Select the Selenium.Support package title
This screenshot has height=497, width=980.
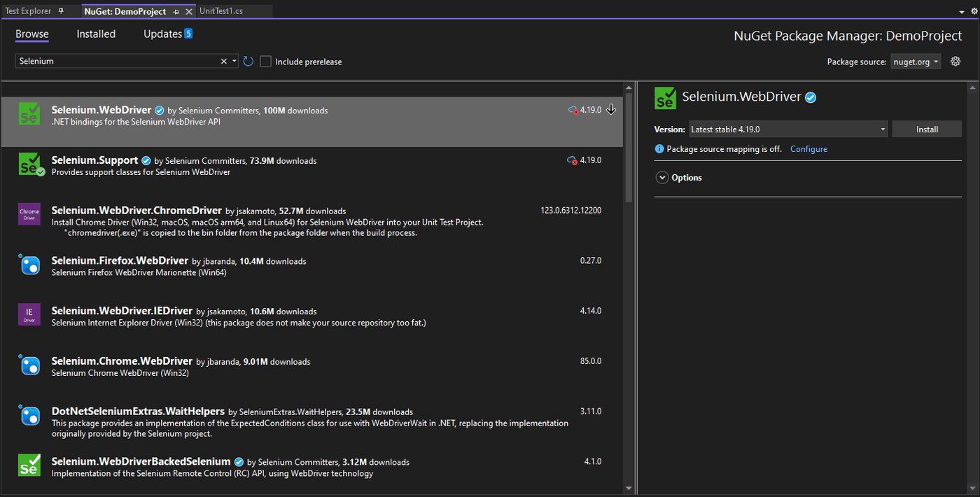click(94, 160)
